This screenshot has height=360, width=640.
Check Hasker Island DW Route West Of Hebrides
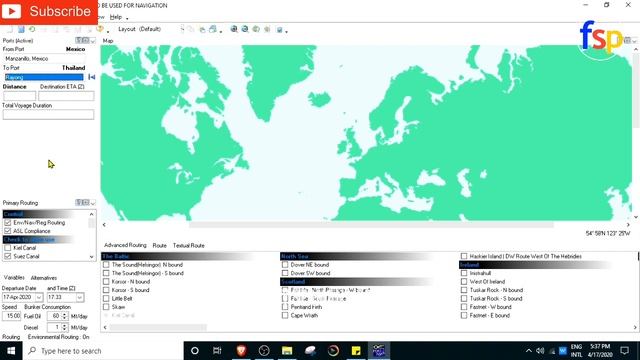click(x=464, y=256)
